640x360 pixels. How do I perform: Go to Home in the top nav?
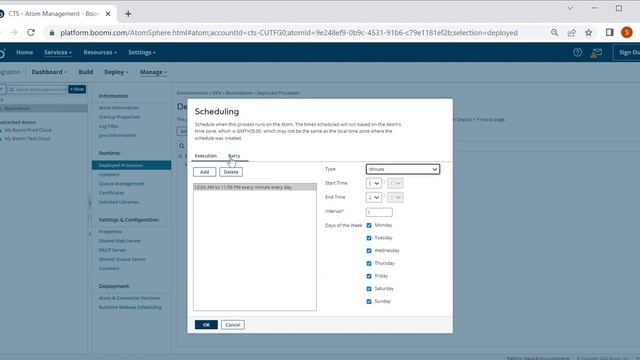pos(24,52)
